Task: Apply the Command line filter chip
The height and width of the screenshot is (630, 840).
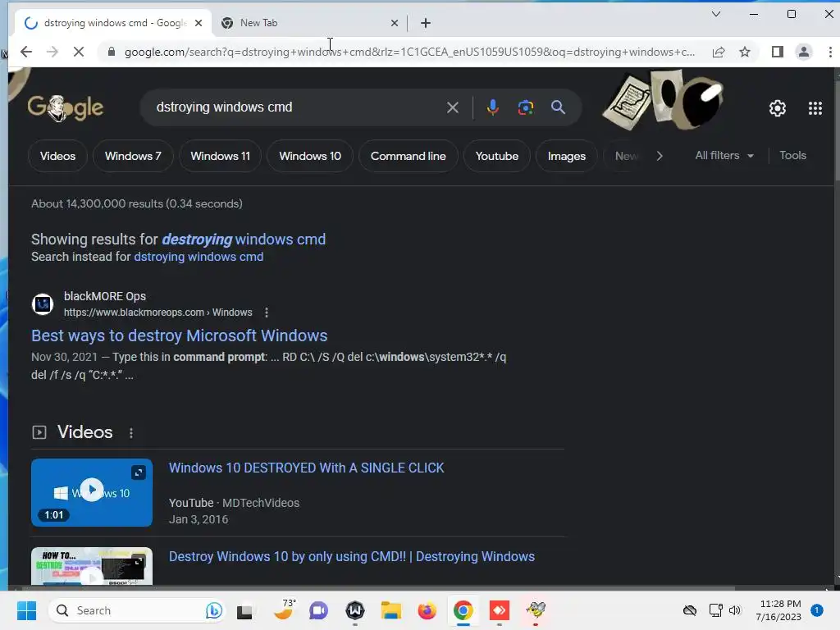Action: click(409, 156)
